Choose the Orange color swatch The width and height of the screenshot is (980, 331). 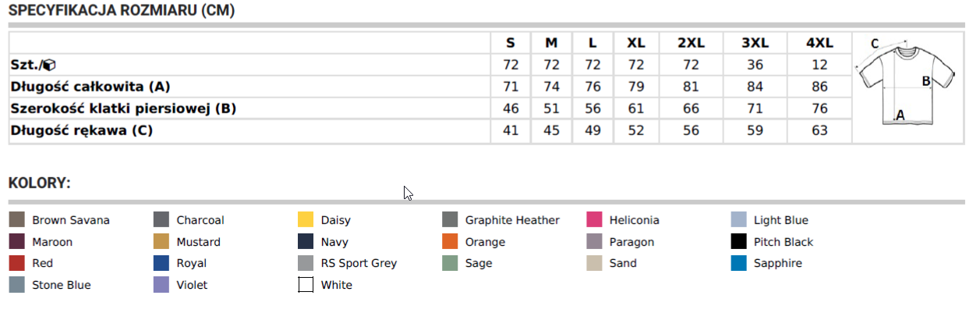450,242
